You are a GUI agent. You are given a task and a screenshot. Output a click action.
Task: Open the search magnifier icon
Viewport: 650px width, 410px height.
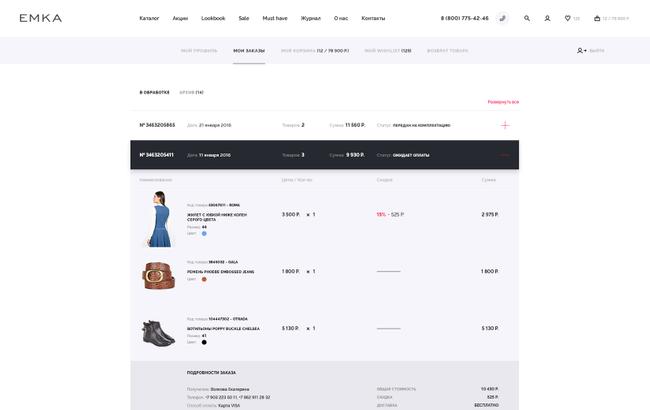[527, 18]
